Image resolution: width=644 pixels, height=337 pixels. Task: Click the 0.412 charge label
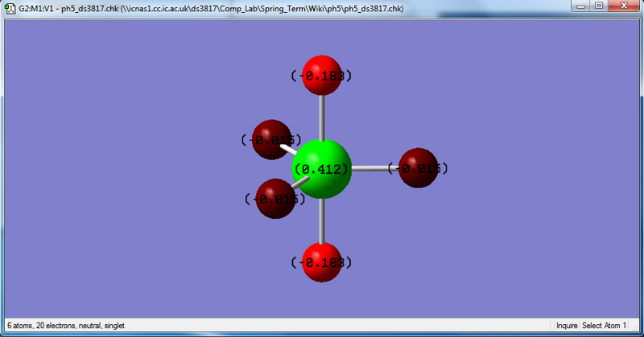point(321,169)
